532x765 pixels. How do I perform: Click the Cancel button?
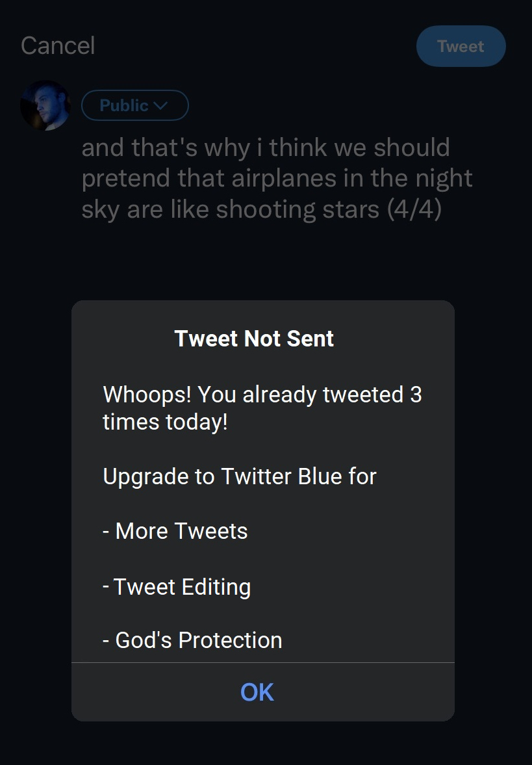(x=58, y=45)
